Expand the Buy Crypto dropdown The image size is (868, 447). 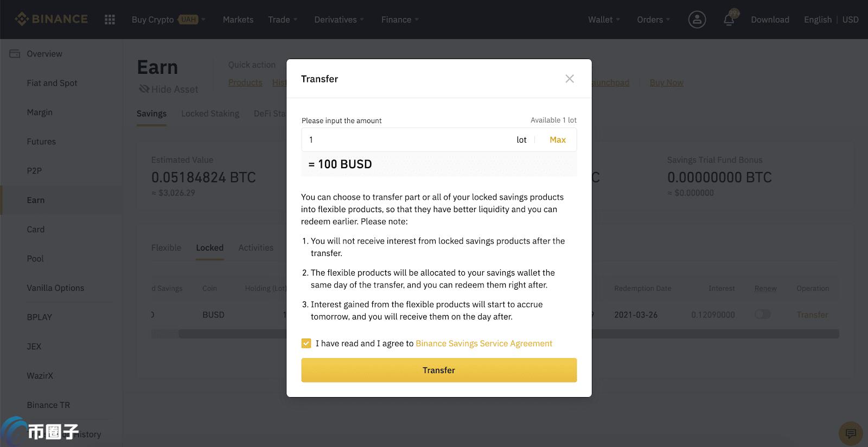169,20
